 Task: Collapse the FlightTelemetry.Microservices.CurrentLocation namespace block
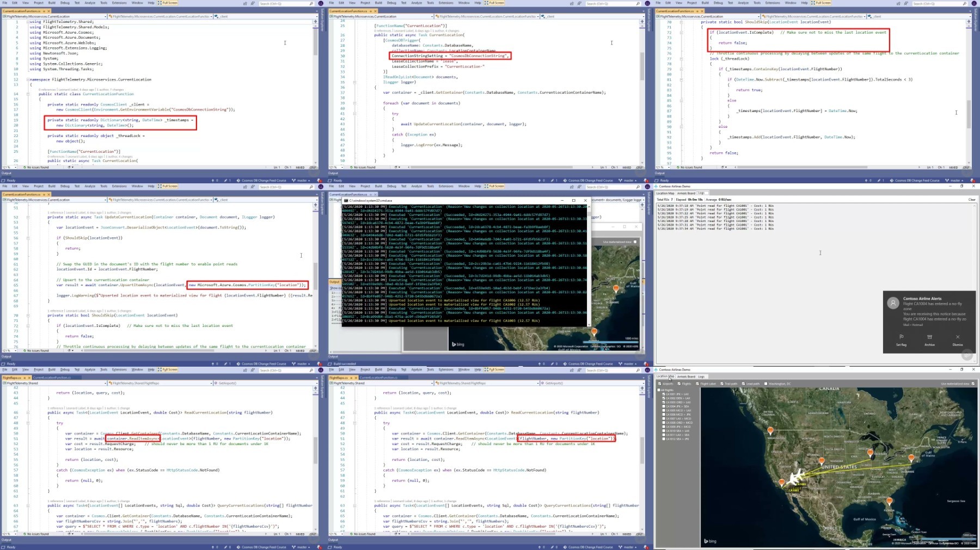(x=28, y=79)
